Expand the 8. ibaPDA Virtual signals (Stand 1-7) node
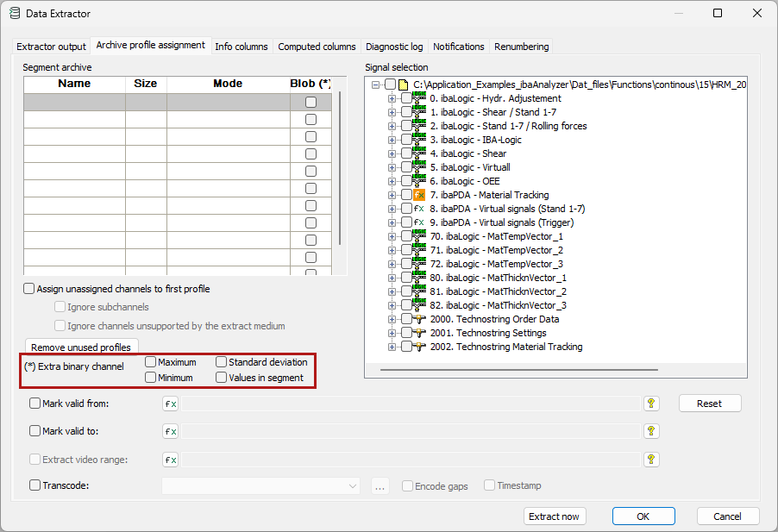The height and width of the screenshot is (532, 778). coord(392,210)
